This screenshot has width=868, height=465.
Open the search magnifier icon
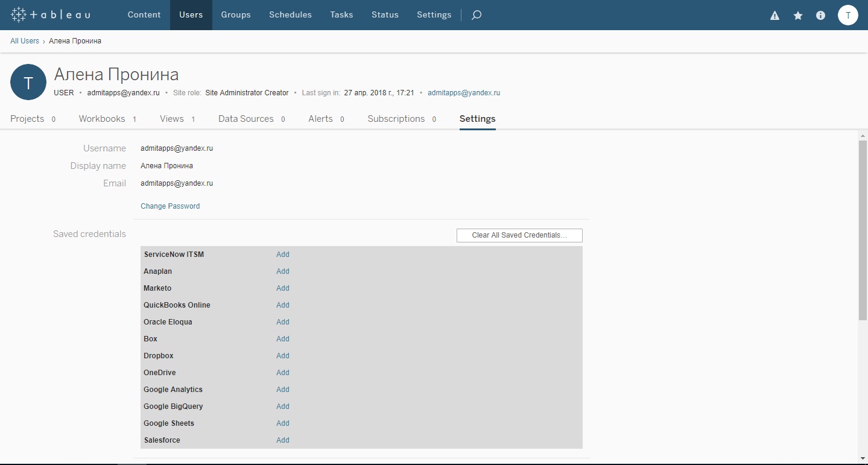[x=476, y=14]
